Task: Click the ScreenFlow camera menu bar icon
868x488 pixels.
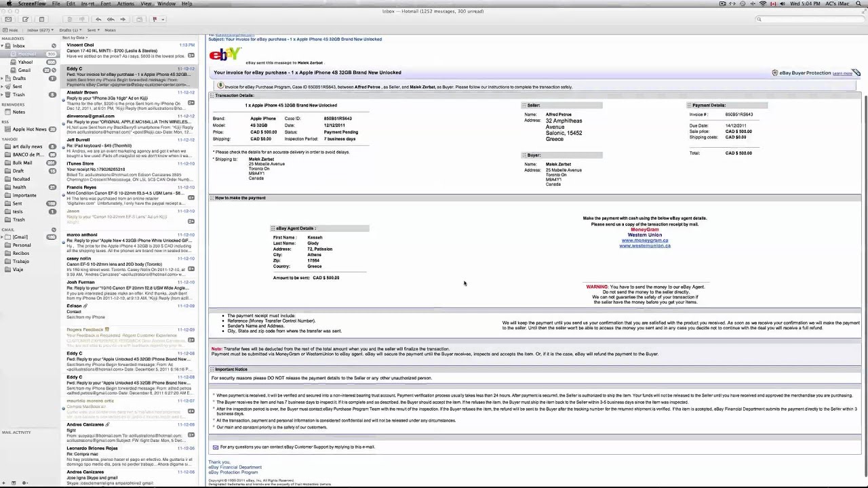Action: pyautogui.click(x=723, y=3)
